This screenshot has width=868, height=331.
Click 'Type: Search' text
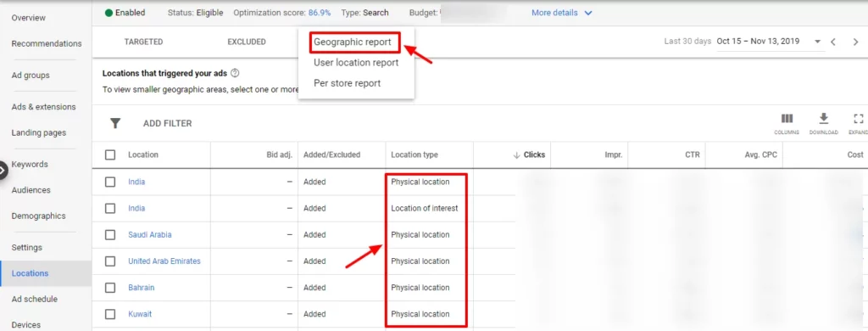pyautogui.click(x=364, y=13)
